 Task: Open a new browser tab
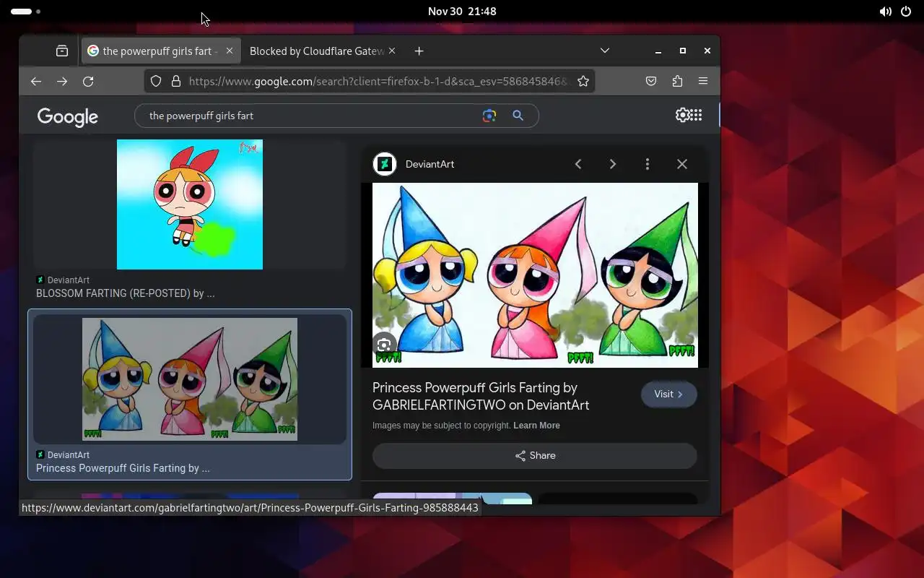(419, 51)
